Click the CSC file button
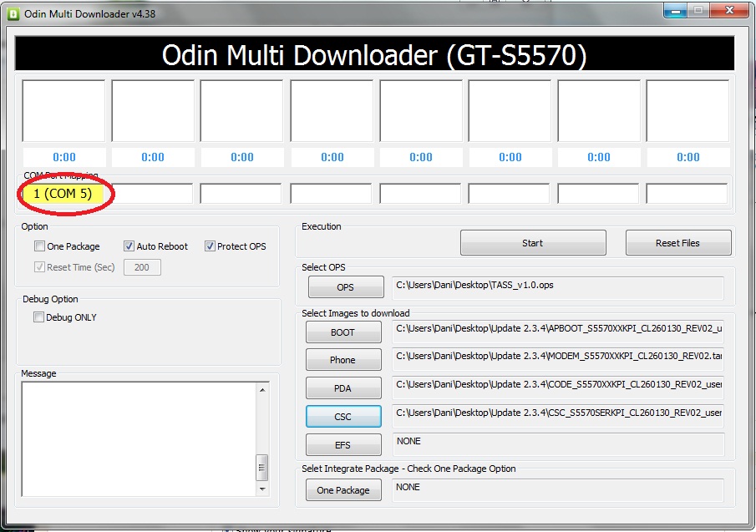The image size is (756, 532). pos(342,417)
